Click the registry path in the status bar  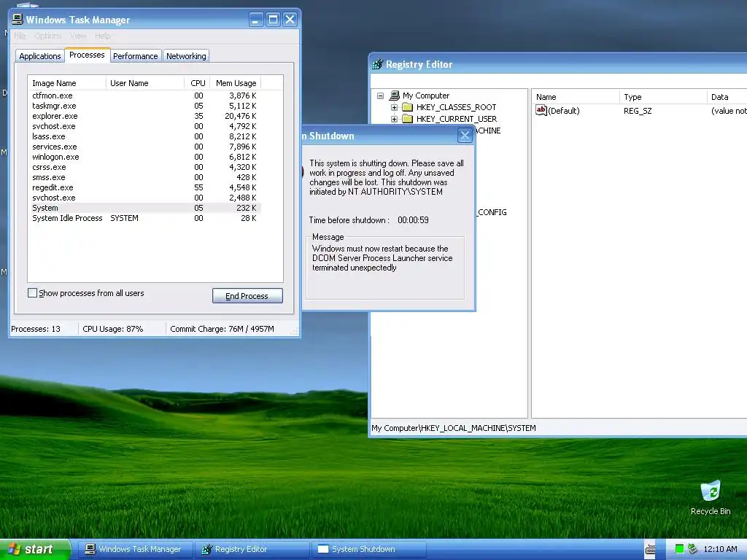454,428
